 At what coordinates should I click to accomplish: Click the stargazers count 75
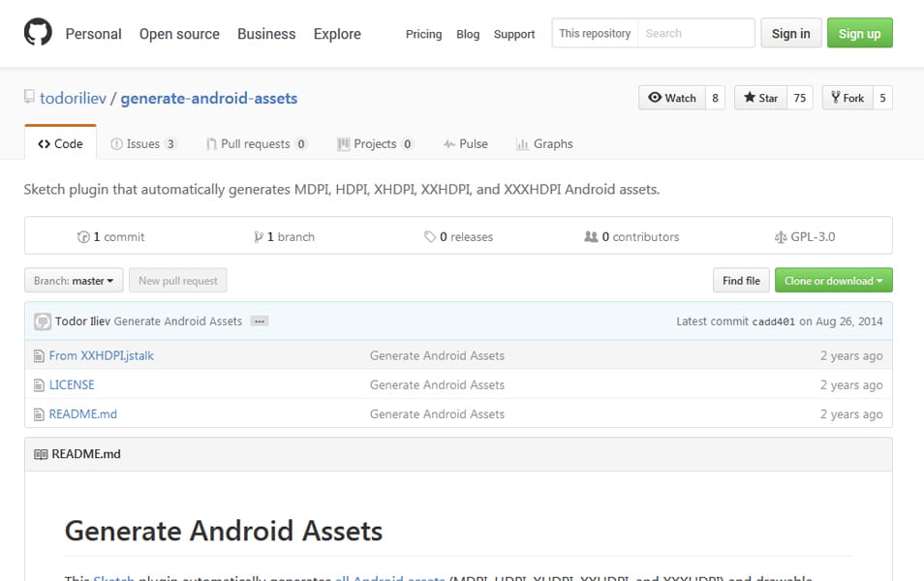tap(800, 98)
